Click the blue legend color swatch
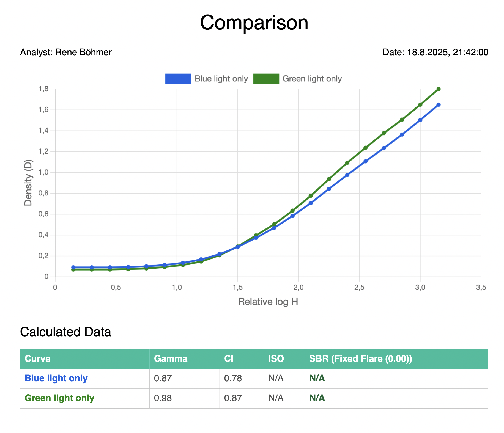The height and width of the screenshot is (433, 504). click(178, 79)
